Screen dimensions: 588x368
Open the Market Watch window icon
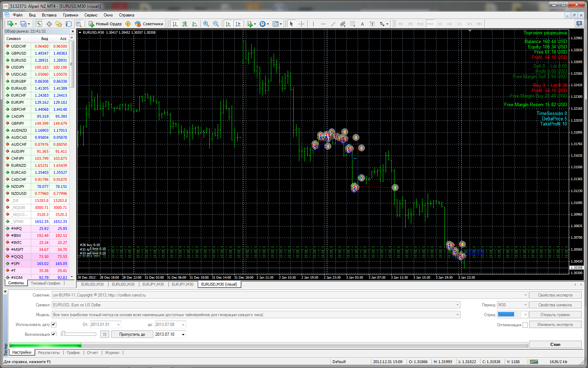(x=39, y=24)
